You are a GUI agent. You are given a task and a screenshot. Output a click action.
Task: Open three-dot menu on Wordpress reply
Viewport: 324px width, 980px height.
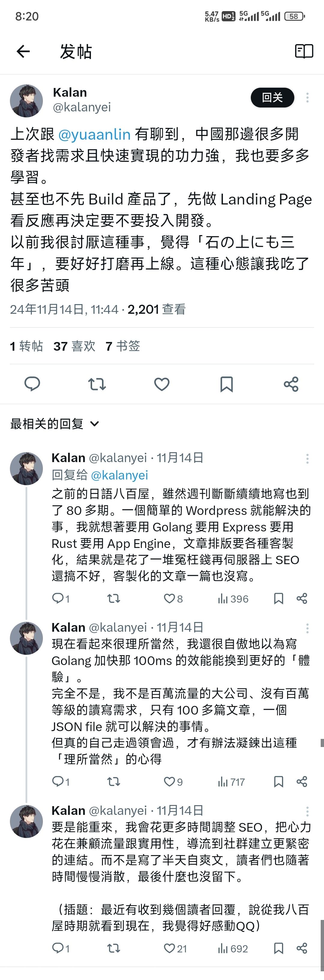pyautogui.click(x=307, y=458)
